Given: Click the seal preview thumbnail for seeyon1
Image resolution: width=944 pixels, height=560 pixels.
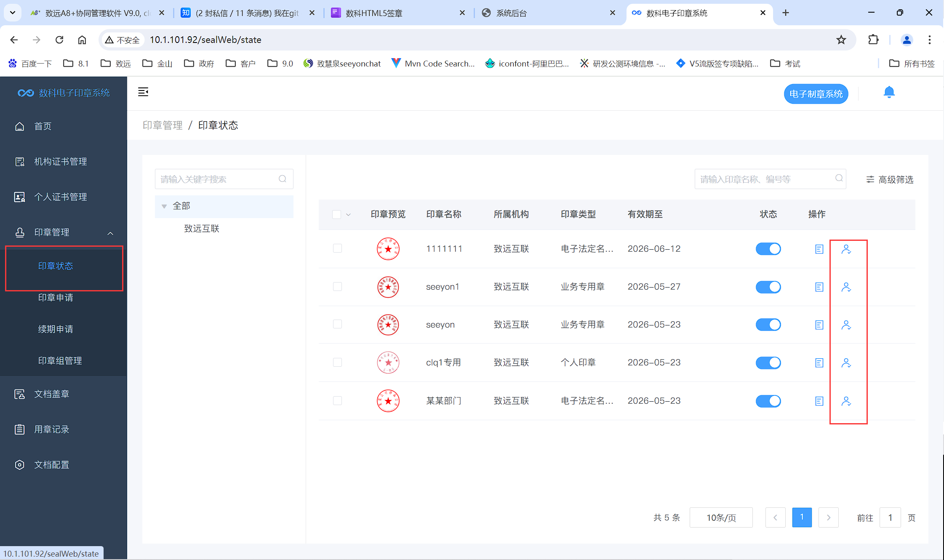Looking at the screenshot, I should pos(388,287).
